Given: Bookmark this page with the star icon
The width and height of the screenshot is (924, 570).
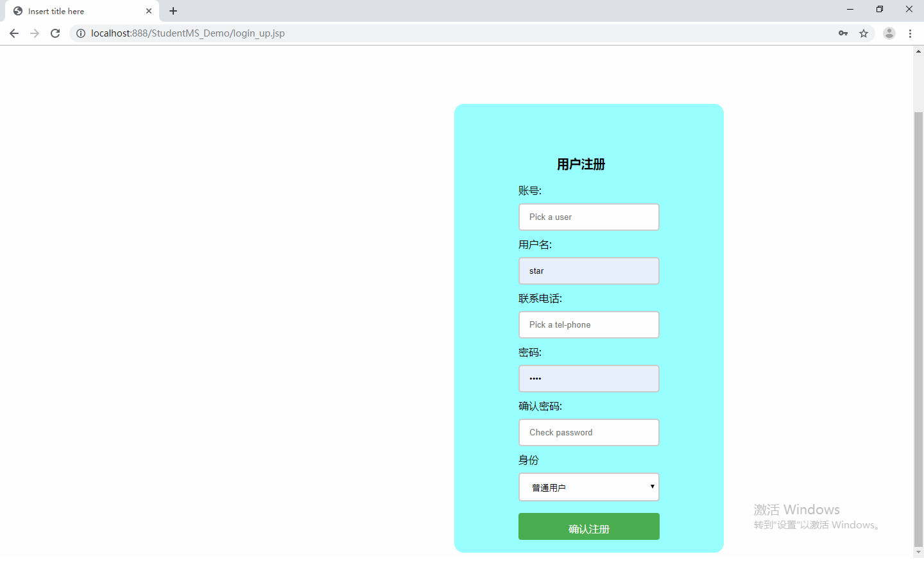Looking at the screenshot, I should coord(864,33).
